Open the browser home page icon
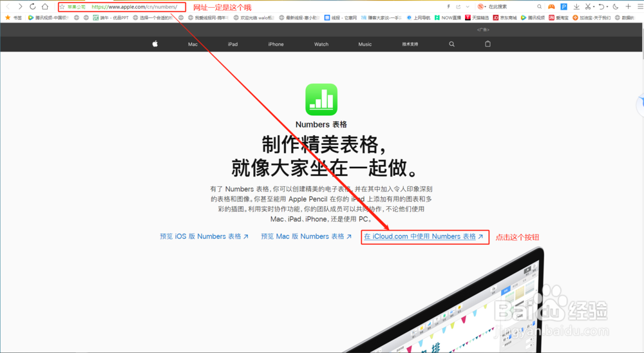 (x=45, y=6)
